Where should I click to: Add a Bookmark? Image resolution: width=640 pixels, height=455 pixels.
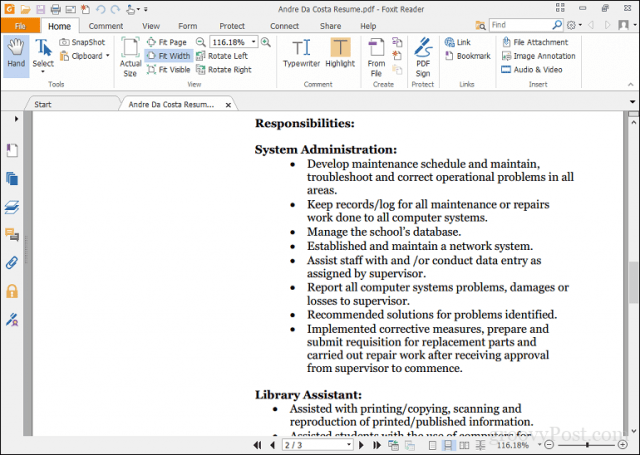468,56
